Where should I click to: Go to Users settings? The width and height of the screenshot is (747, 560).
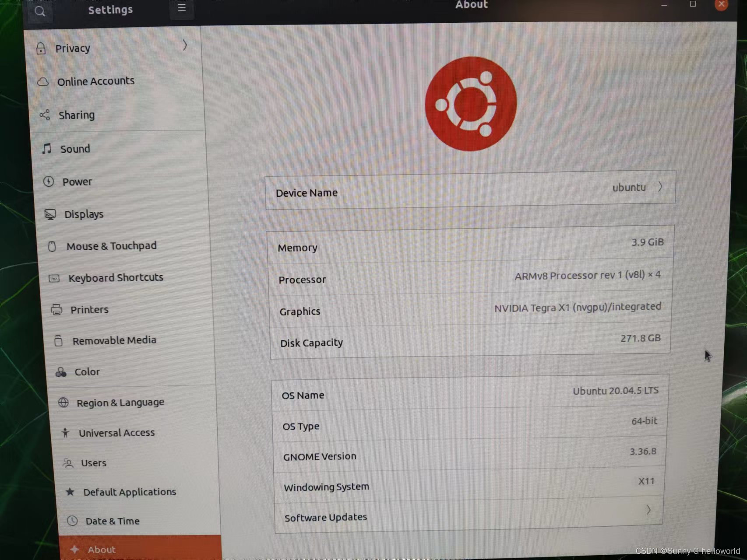click(136, 463)
